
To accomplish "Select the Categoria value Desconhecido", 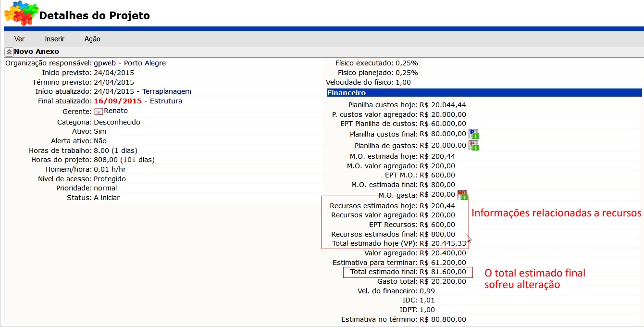I will pyautogui.click(x=117, y=122).
